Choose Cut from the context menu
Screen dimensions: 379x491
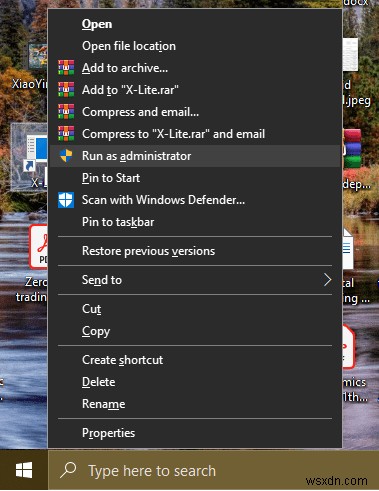(x=195, y=309)
